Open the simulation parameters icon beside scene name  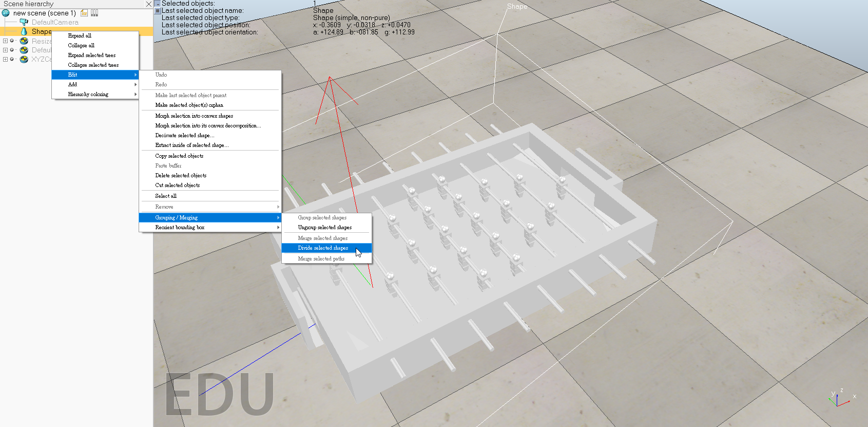click(94, 13)
